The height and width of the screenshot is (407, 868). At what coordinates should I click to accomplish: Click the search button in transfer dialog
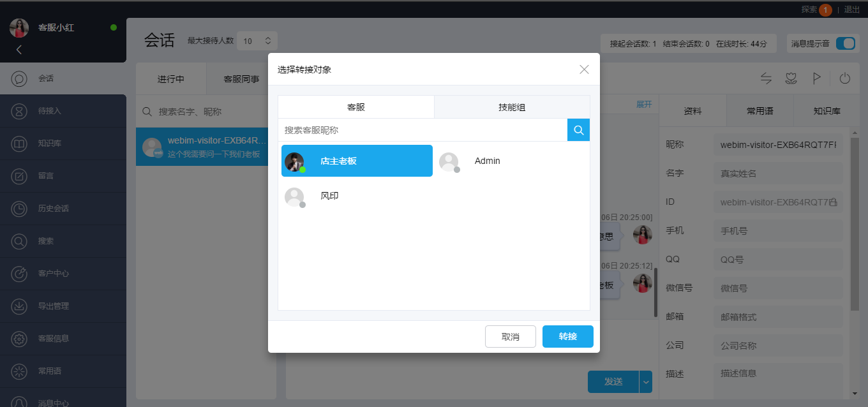(578, 130)
